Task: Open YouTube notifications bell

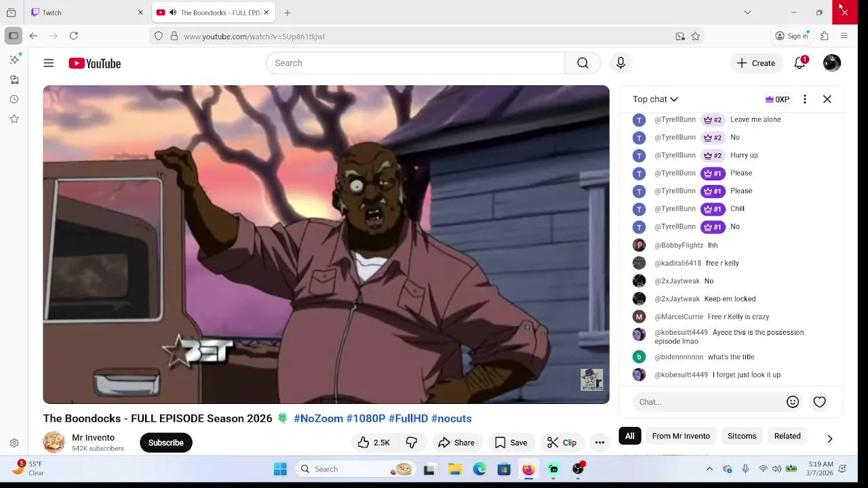Action: (x=800, y=63)
